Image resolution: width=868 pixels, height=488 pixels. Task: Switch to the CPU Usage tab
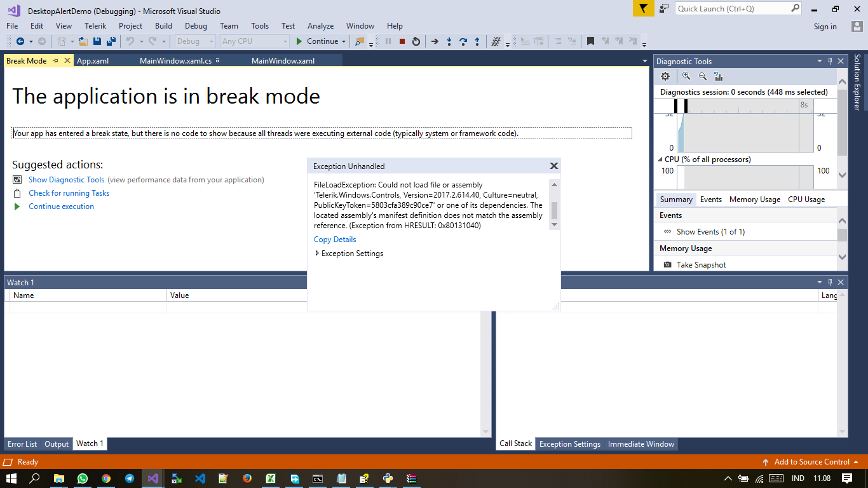point(806,200)
